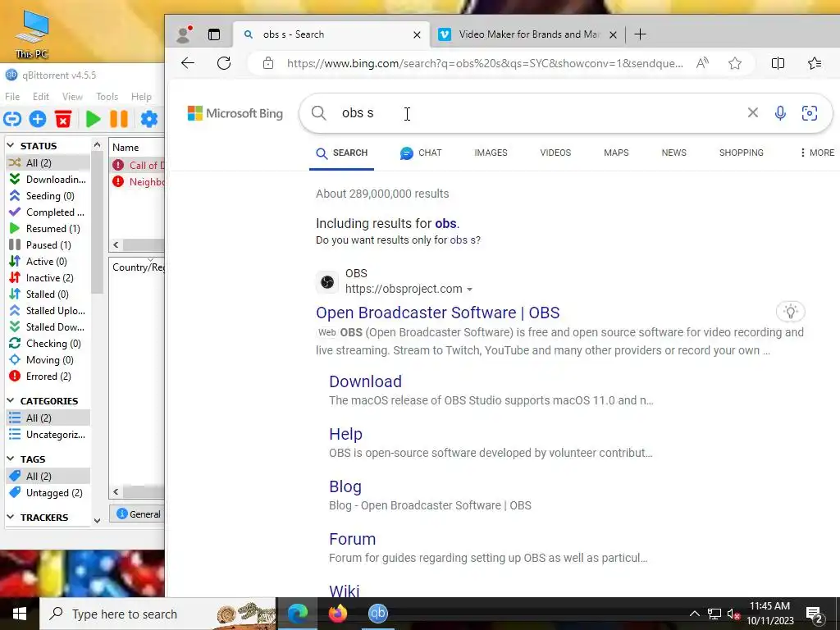The height and width of the screenshot is (630, 840).
Task: Switch to the SHOPPING search tab
Action: (x=742, y=153)
